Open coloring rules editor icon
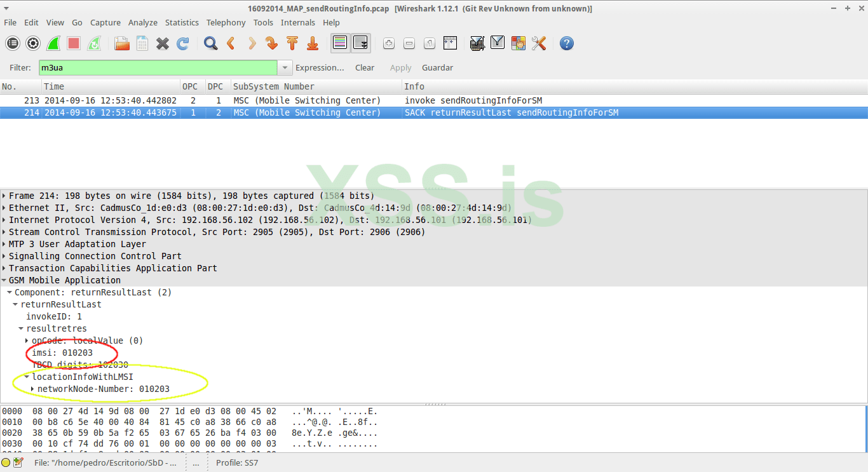868x472 pixels. (x=519, y=43)
